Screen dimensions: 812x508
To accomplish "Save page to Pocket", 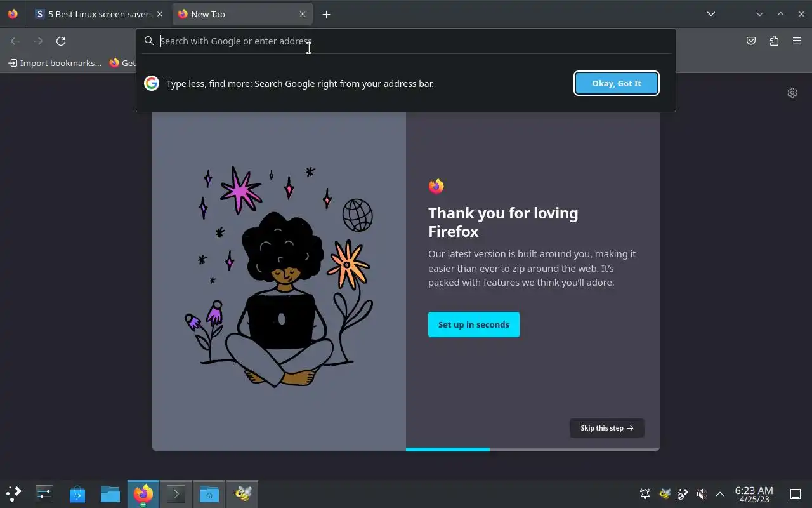I will point(751,41).
